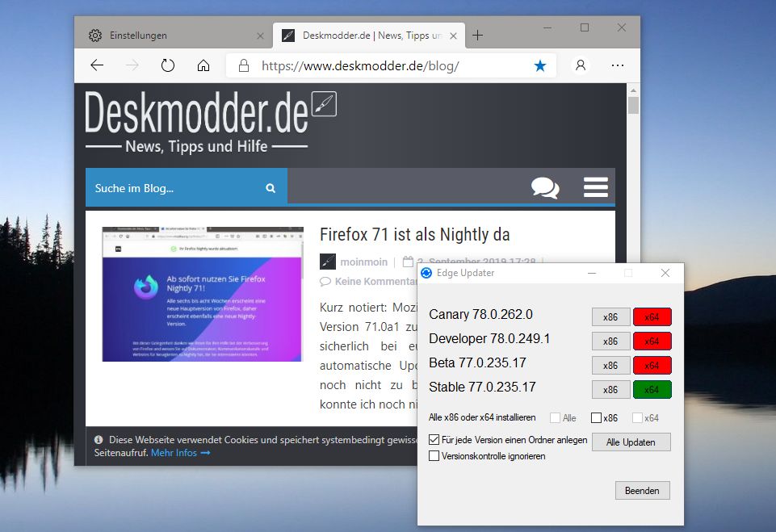Click the Edge Updater app icon in title bar
This screenshot has width=776, height=532.
click(426, 273)
